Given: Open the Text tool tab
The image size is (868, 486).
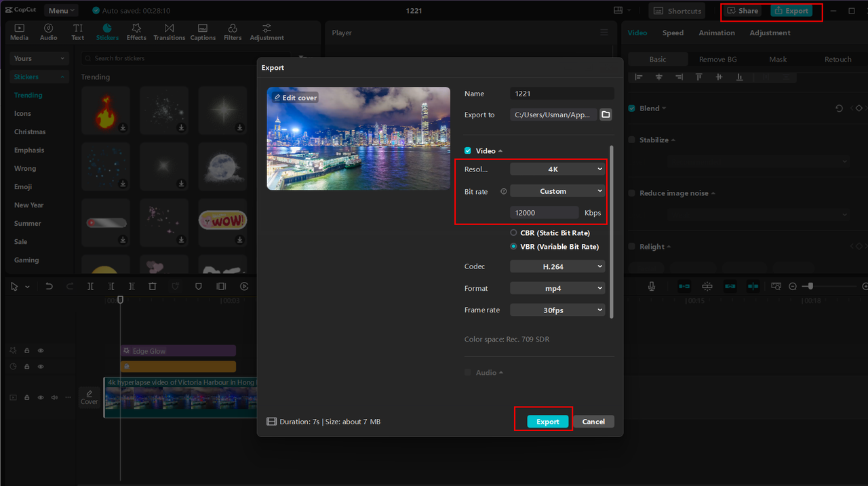Looking at the screenshot, I should coord(78,32).
